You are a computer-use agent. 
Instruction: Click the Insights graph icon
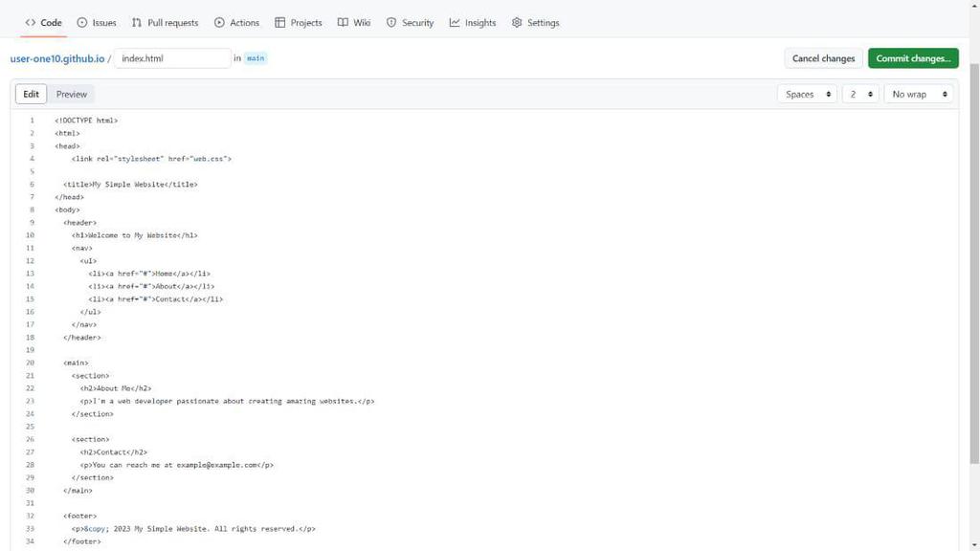455,23
